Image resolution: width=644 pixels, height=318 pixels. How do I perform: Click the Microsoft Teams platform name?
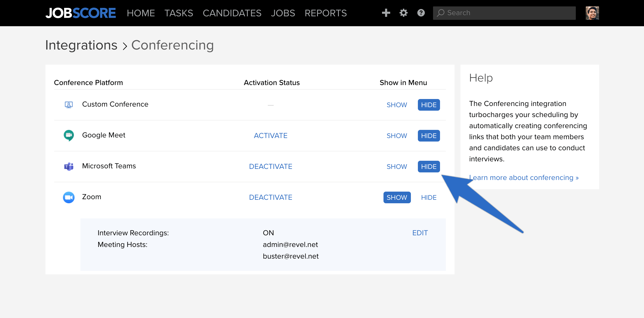pos(109,166)
